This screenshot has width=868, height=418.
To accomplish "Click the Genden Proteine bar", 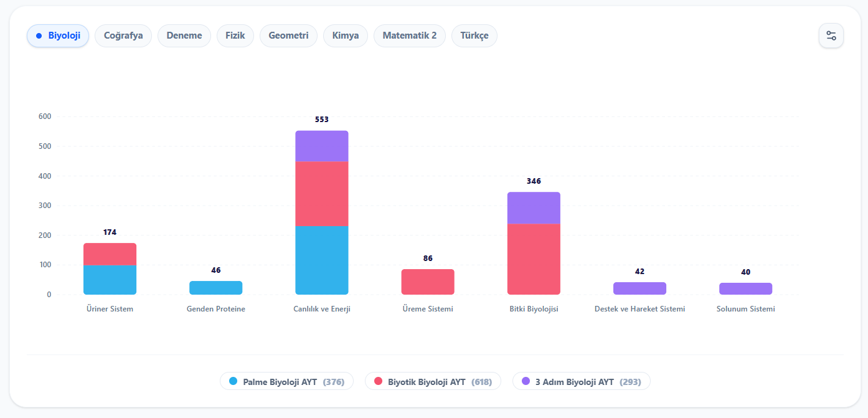I will [x=215, y=288].
